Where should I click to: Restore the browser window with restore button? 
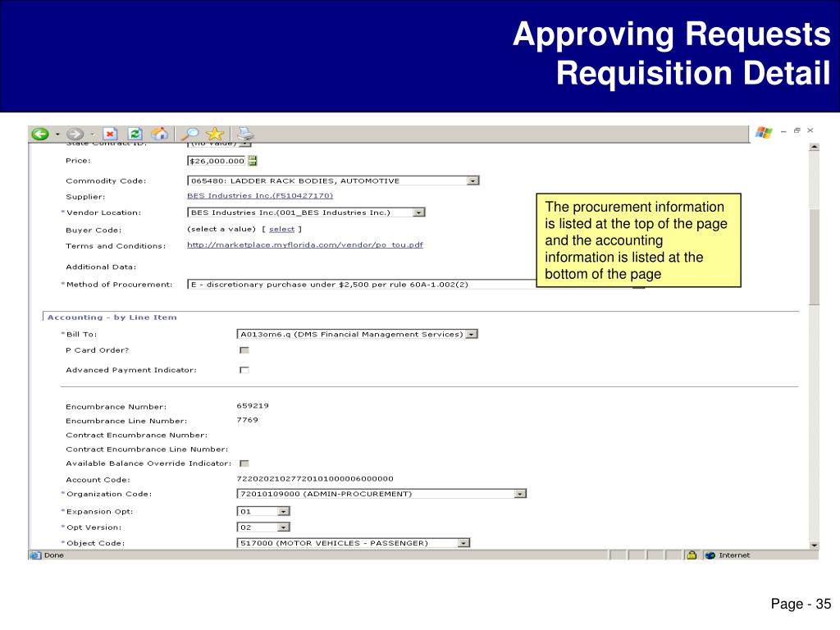click(x=797, y=130)
